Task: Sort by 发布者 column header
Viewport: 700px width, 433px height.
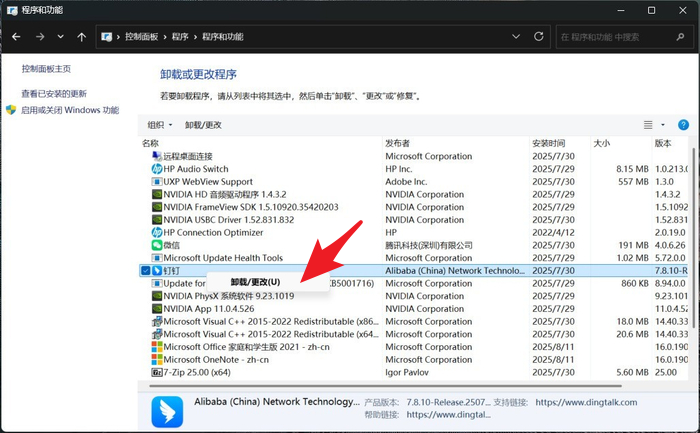Action: coord(397,143)
